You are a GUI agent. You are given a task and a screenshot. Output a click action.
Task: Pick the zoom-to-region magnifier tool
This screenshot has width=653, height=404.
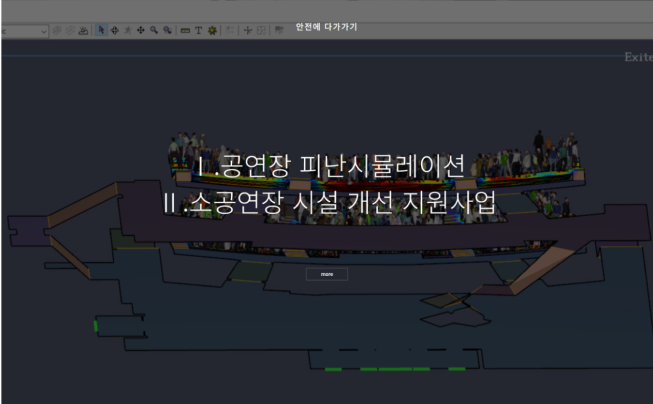[167, 31]
